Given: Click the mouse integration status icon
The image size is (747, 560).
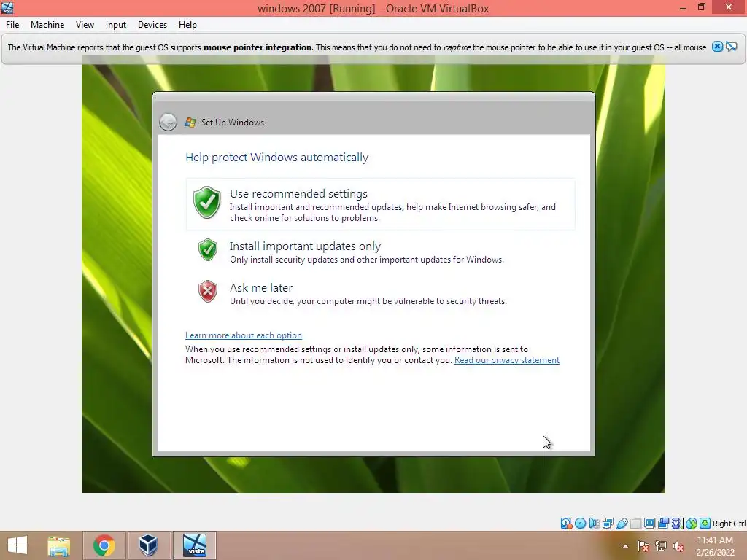Looking at the screenshot, I should pos(692,524).
